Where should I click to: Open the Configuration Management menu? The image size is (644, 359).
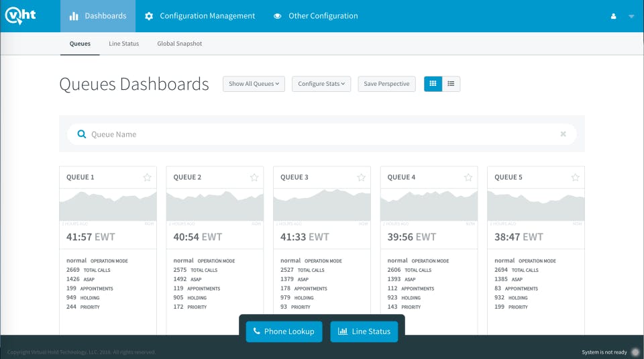[x=200, y=16]
